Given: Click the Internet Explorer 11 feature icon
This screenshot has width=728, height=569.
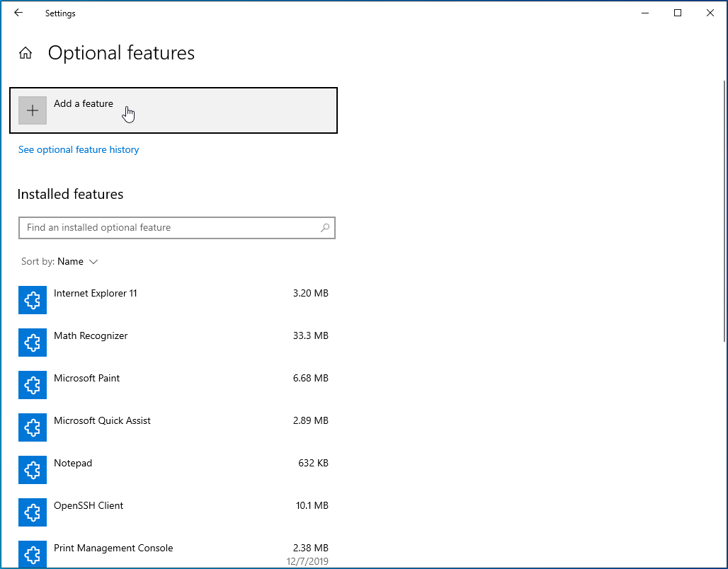Looking at the screenshot, I should coord(33,300).
